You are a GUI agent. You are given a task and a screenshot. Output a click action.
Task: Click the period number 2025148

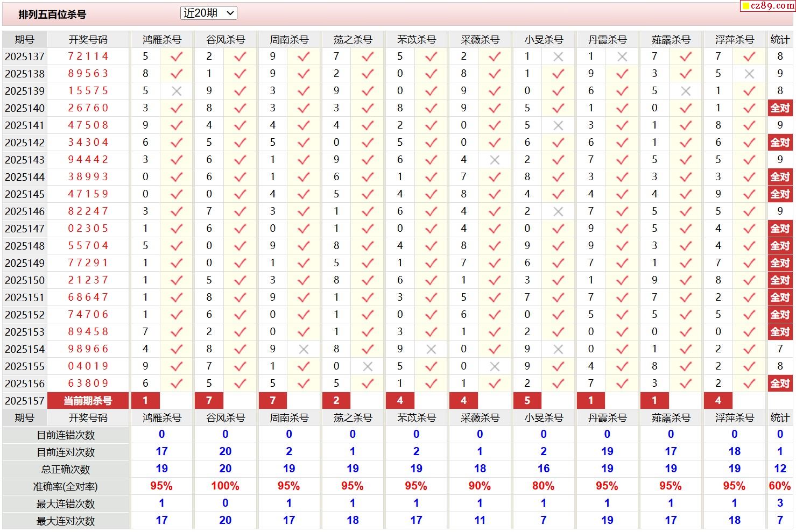tap(25, 246)
